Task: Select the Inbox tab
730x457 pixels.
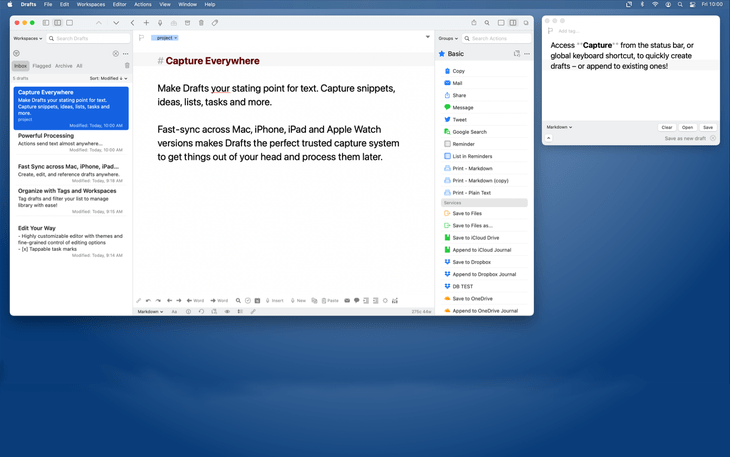Action: point(20,66)
